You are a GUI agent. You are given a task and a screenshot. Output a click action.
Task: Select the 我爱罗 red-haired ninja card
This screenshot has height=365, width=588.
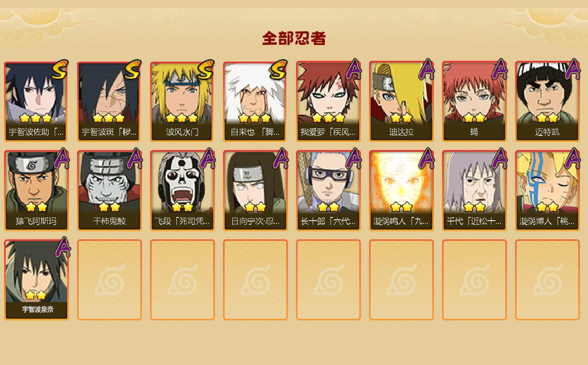tap(328, 101)
